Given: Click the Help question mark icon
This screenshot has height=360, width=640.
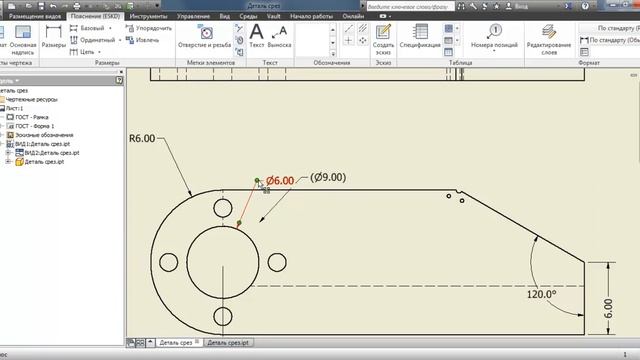Looking at the screenshot, I should (585, 6).
